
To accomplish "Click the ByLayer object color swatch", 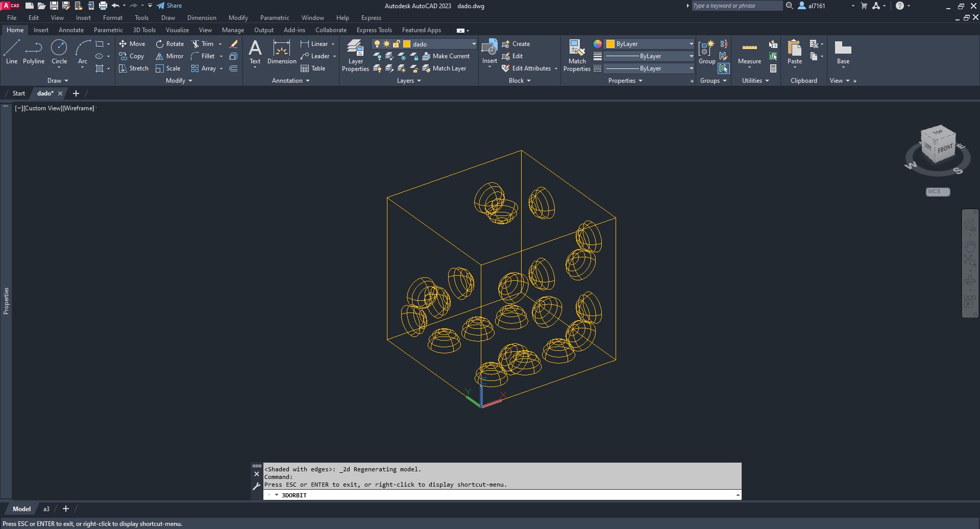I will pos(610,44).
